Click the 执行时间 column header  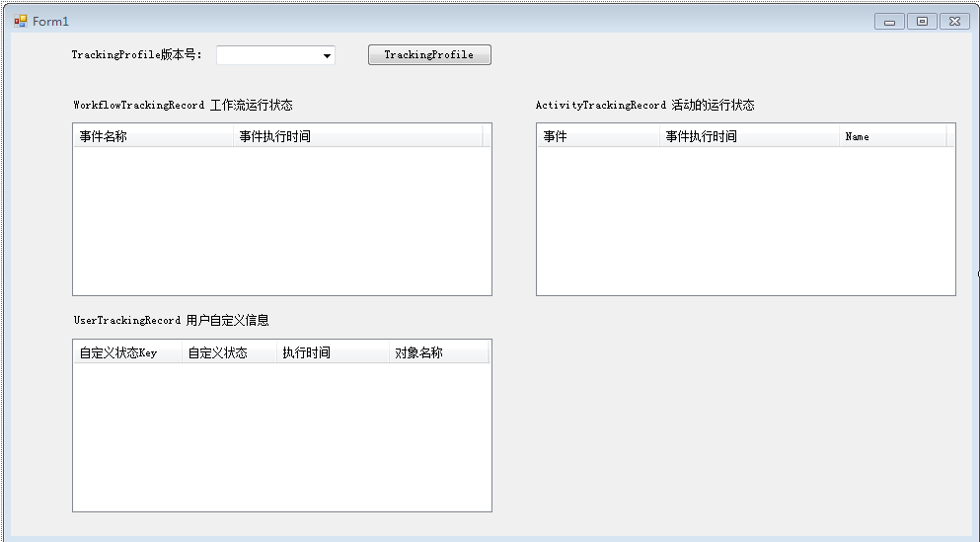click(333, 352)
